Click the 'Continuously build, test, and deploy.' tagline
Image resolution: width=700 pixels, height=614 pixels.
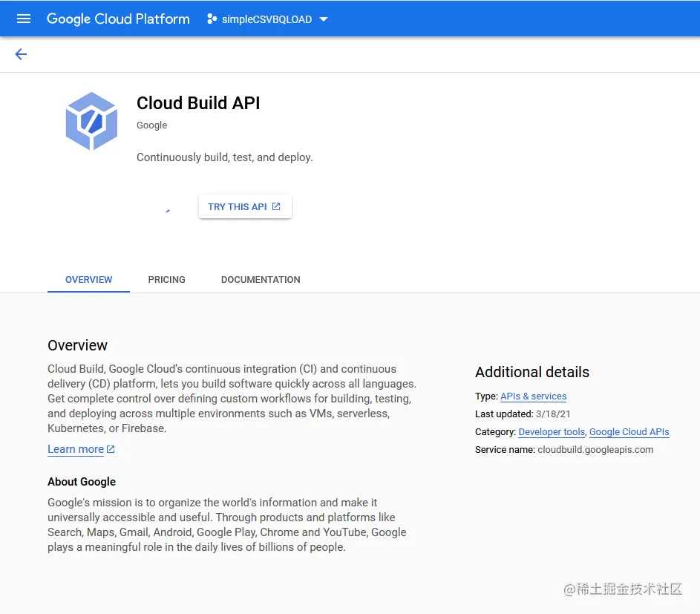click(225, 157)
